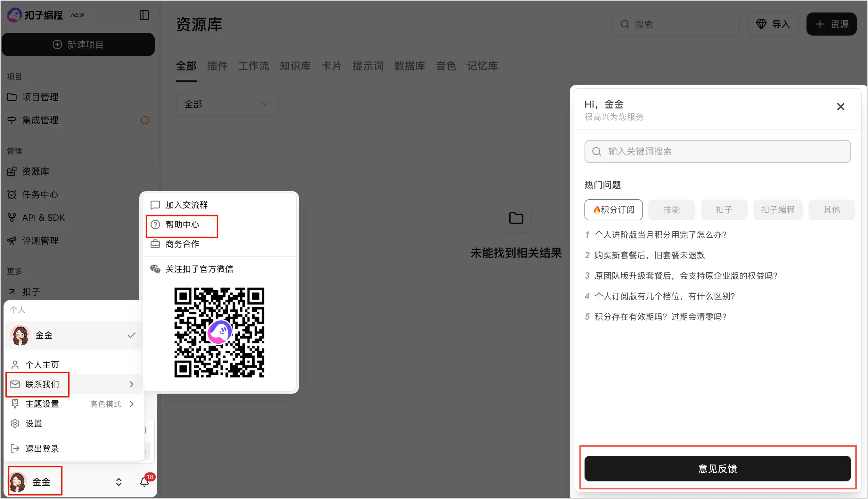
Task: Open question 购买新套餐后,旧套餐未退款
Action: [650, 255]
